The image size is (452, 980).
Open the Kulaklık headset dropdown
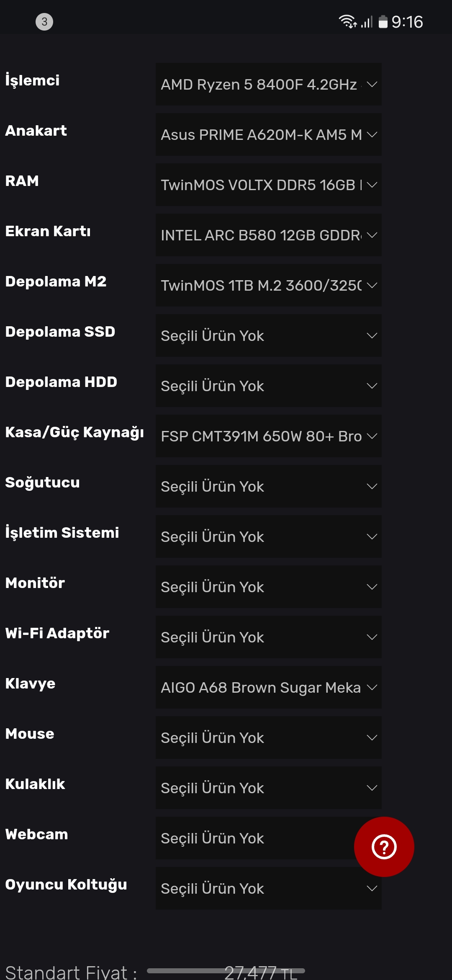coord(268,788)
